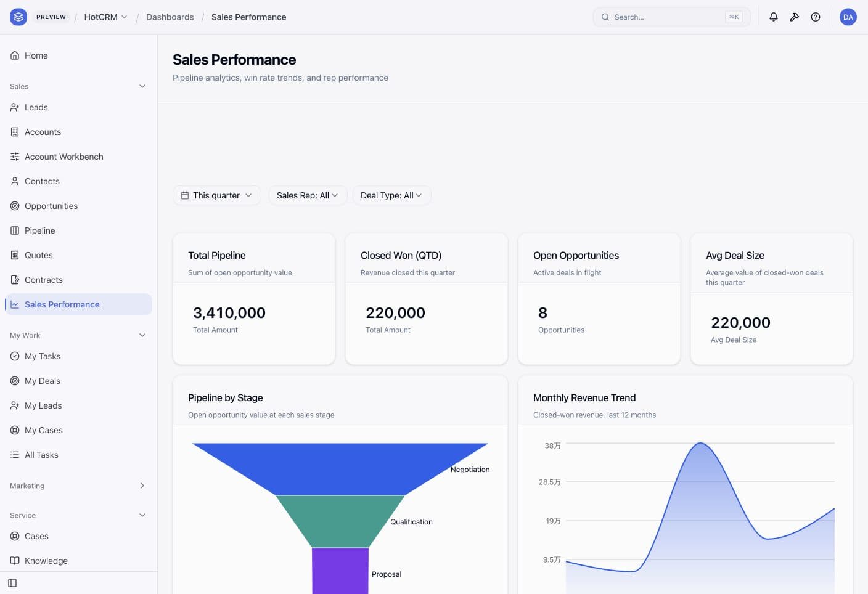Open Account Workbench from the sidebar

pos(78,157)
